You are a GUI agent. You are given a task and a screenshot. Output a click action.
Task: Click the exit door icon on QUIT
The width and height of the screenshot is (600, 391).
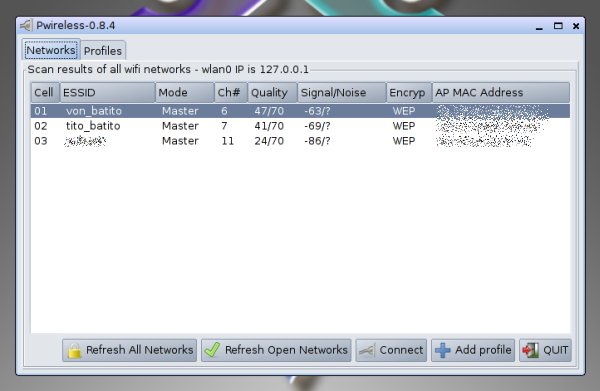tap(531, 350)
